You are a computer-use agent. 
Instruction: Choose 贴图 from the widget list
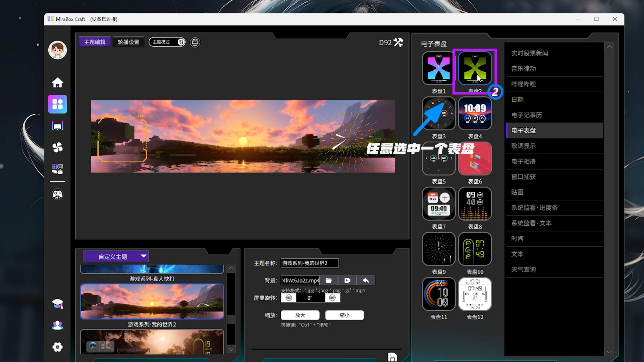[554, 192]
